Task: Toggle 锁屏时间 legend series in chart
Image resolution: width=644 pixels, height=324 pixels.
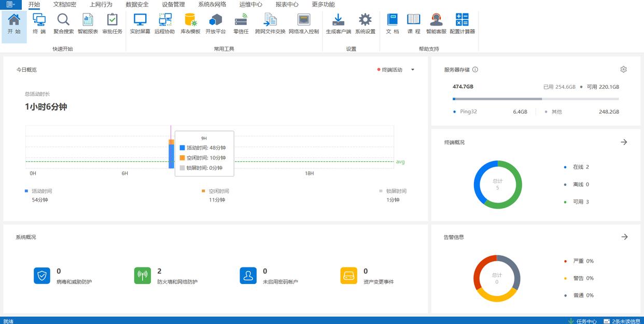Action: pyautogui.click(x=396, y=191)
